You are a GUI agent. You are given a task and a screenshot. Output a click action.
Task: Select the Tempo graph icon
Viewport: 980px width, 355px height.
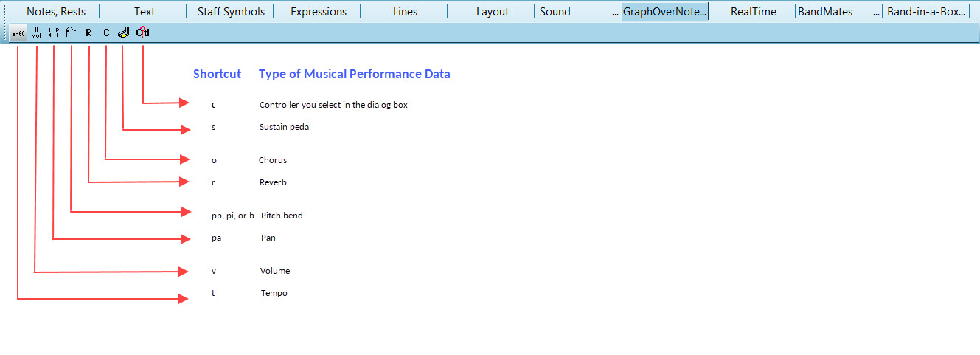pos(18,32)
